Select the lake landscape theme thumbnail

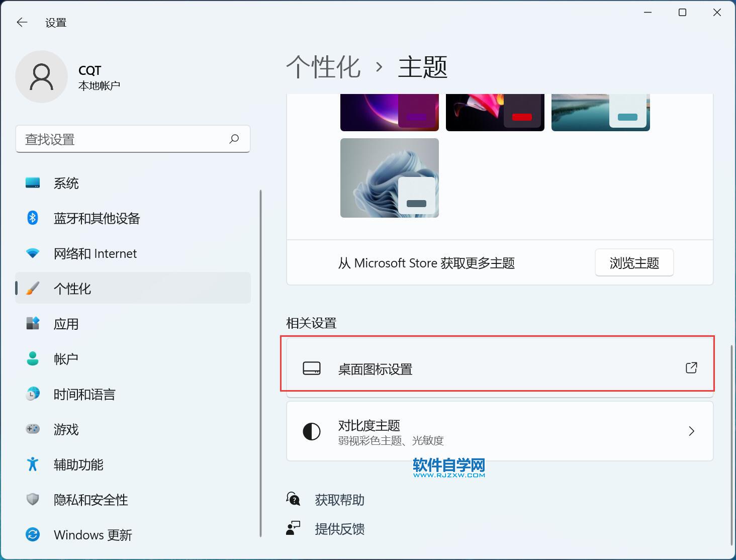[x=601, y=112]
